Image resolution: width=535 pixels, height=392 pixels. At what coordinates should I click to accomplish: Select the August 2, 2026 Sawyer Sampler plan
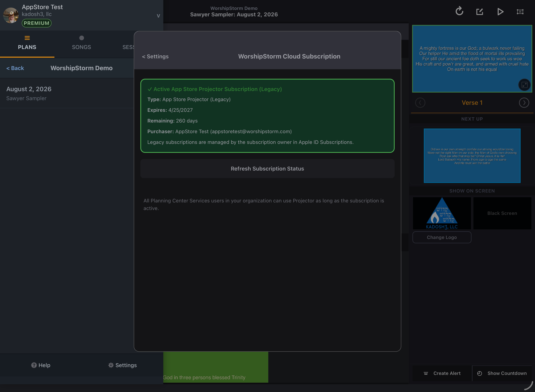(x=67, y=93)
